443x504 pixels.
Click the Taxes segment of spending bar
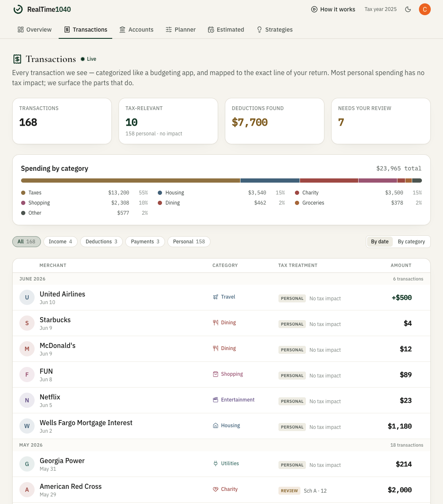pos(130,181)
